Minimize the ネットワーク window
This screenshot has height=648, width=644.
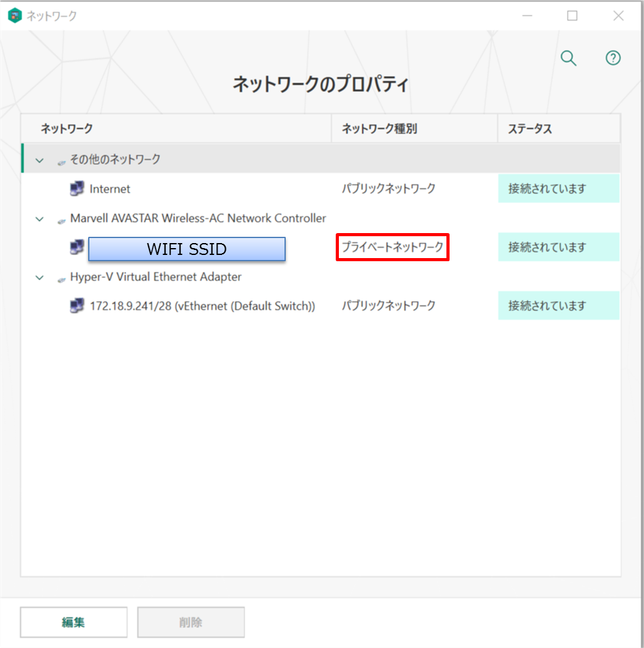[x=527, y=16]
